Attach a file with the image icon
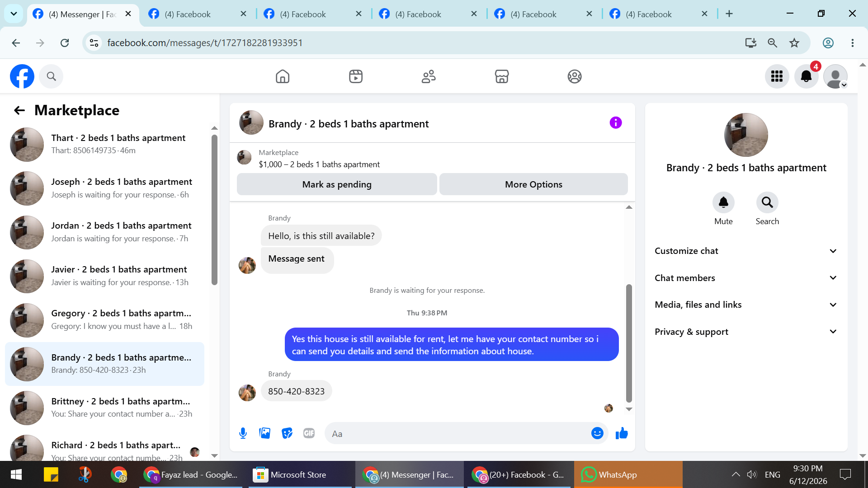Viewport: 868px width, 488px height. tap(265, 433)
